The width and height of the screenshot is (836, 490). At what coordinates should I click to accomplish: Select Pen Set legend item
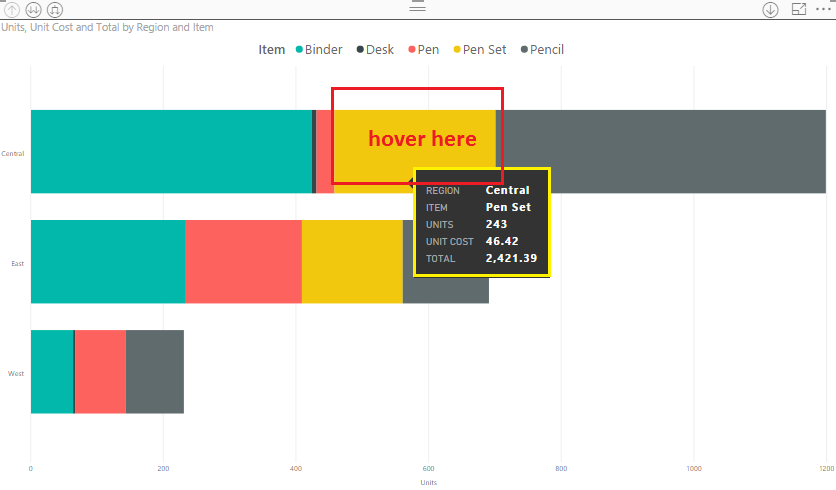tap(480, 50)
